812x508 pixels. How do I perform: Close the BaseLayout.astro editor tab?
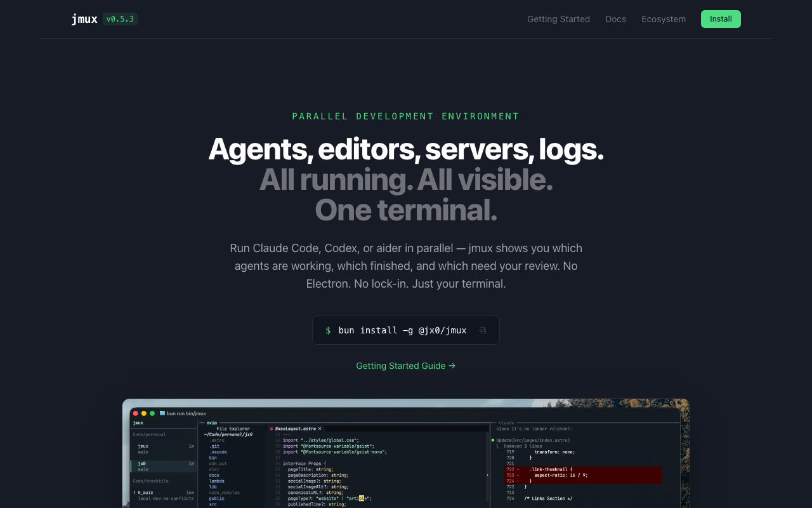[319, 429]
